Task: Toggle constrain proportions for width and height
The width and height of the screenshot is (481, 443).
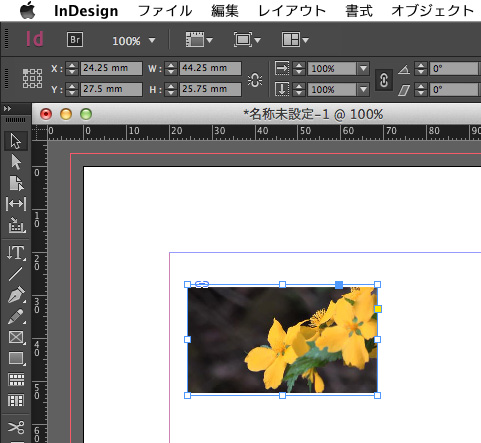Action: coord(255,80)
